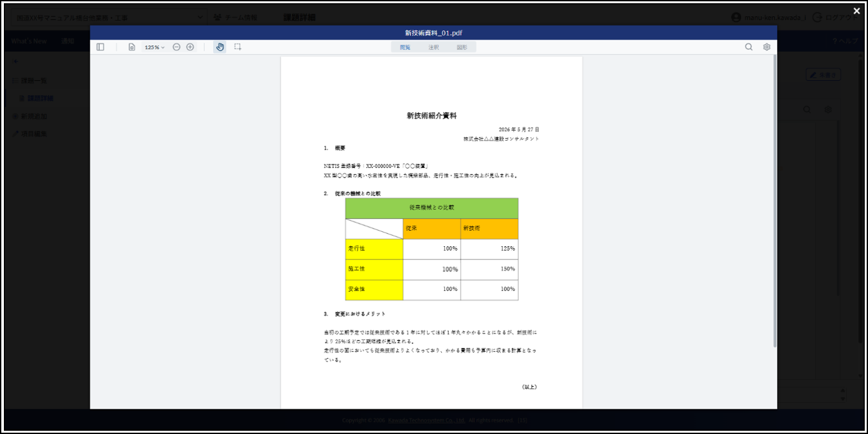Open What's New in background nav bar
Screen dimensions: 868x434
pyautogui.click(x=29, y=41)
